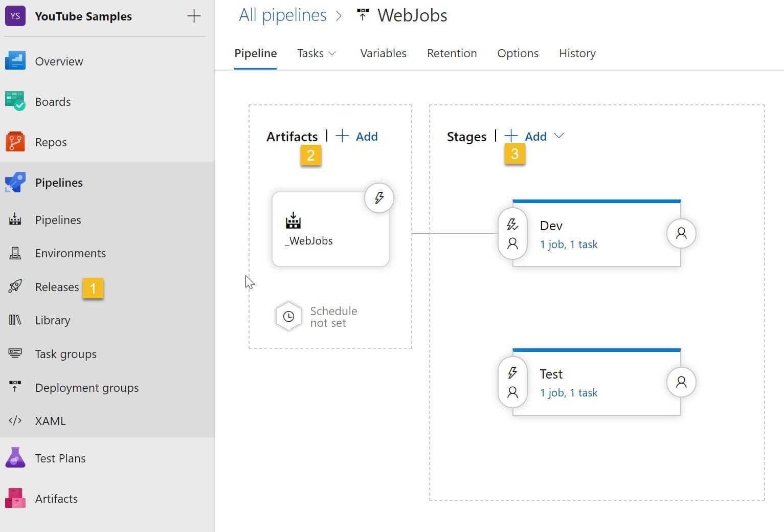The width and height of the screenshot is (784, 532).
Task: Open the Boards section
Action: (53, 102)
